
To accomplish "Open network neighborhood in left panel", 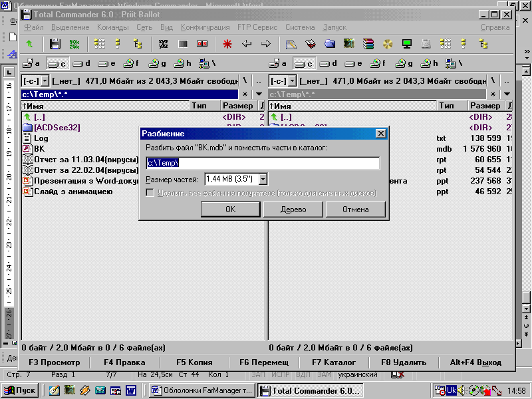I will tap(207, 63).
